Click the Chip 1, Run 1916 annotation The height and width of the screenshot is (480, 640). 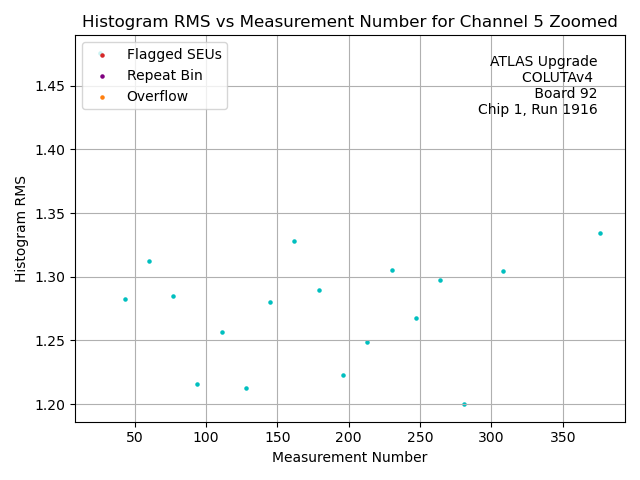(x=537, y=110)
